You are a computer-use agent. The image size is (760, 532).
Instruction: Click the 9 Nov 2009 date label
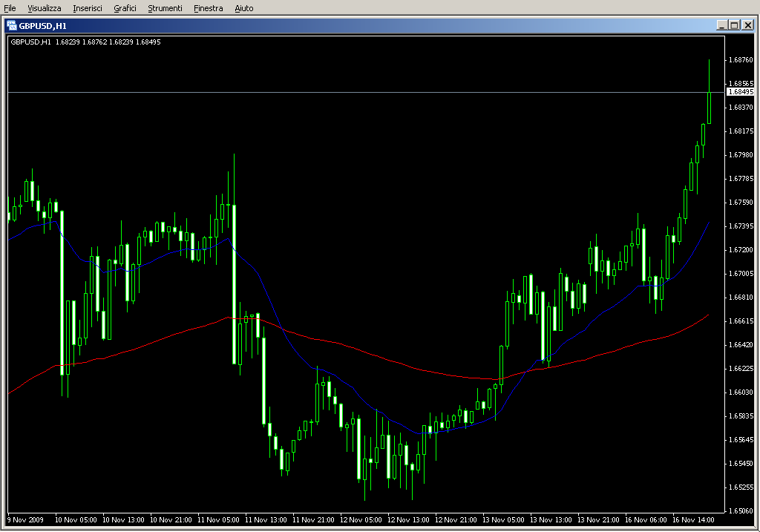pyautogui.click(x=26, y=520)
